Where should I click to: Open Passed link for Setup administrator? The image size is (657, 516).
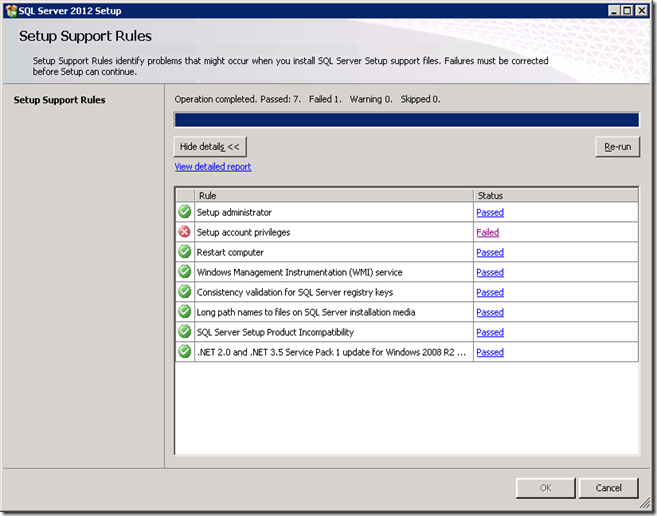tap(490, 212)
